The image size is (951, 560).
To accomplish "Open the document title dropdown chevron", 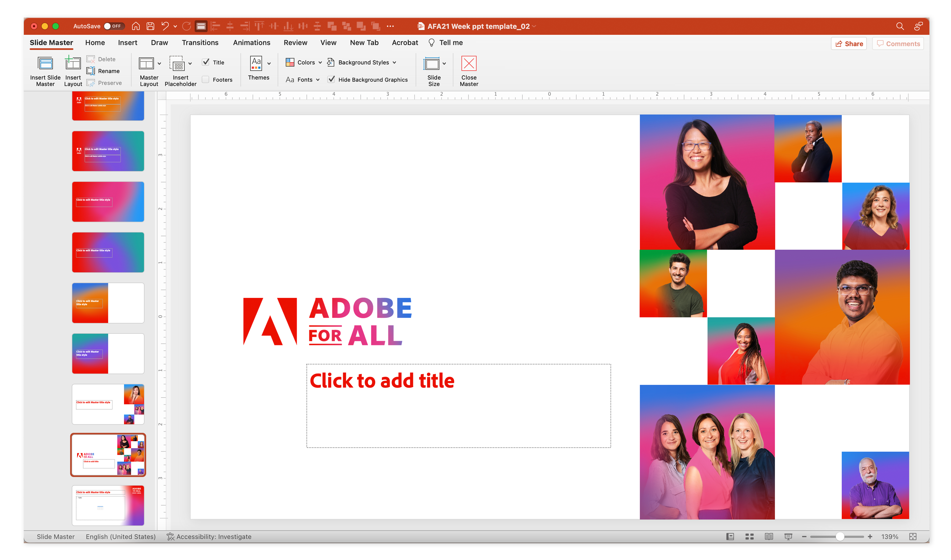I will point(534,26).
